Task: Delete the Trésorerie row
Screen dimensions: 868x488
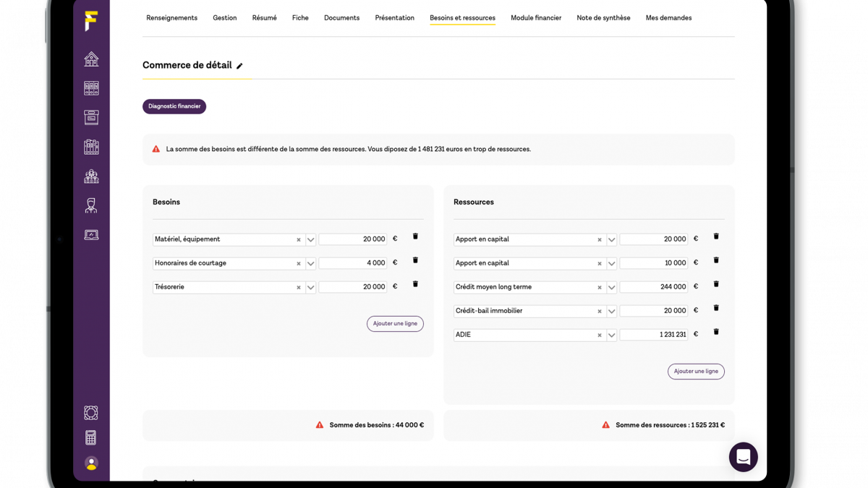Action: (415, 284)
